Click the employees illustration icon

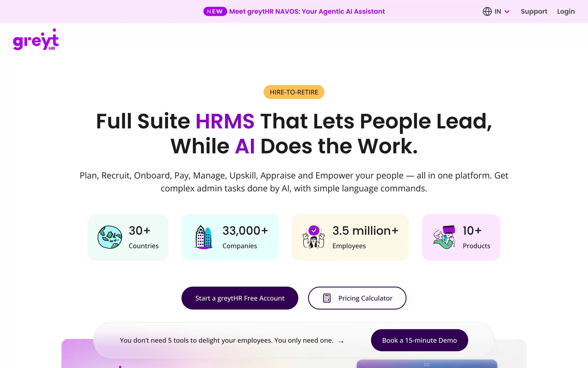[x=313, y=237]
